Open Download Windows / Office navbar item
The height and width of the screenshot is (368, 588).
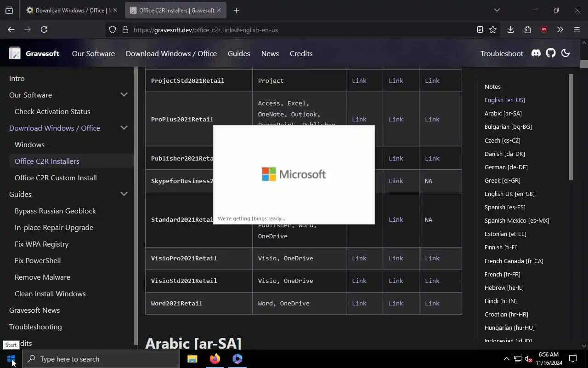point(171,53)
